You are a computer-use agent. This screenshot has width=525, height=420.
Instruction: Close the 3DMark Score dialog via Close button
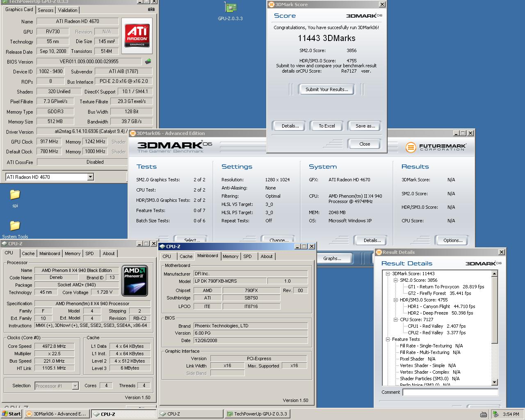tap(364, 144)
